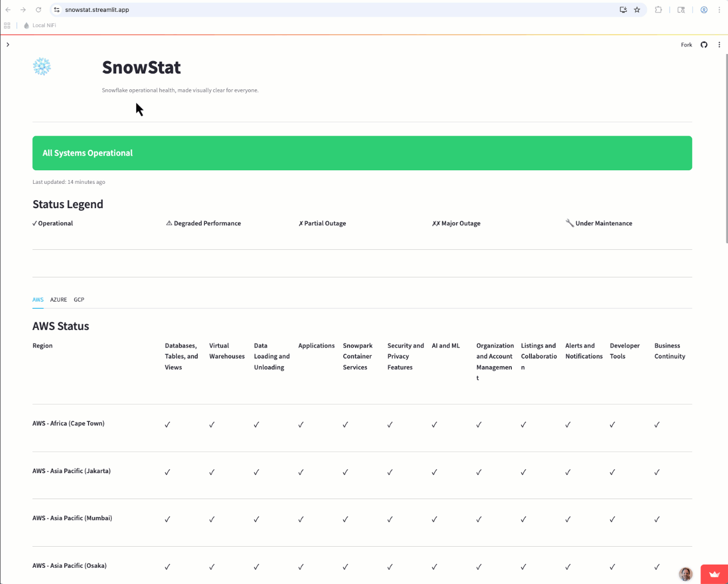Viewport: 728px width, 584px height.
Task: Click the Fork button
Action: [x=686, y=45]
